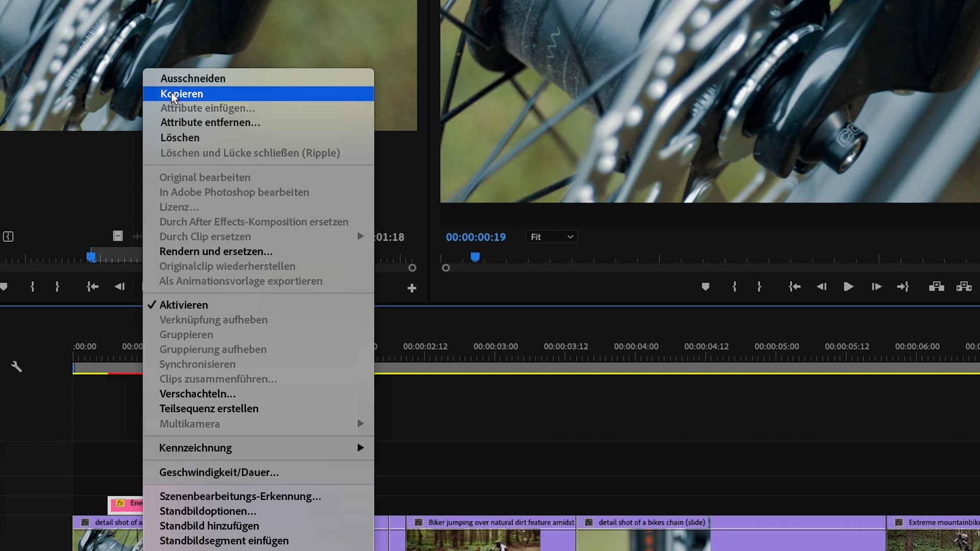Viewport: 980px width, 551px height.
Task: Open timeline display settings wrench
Action: point(16,366)
